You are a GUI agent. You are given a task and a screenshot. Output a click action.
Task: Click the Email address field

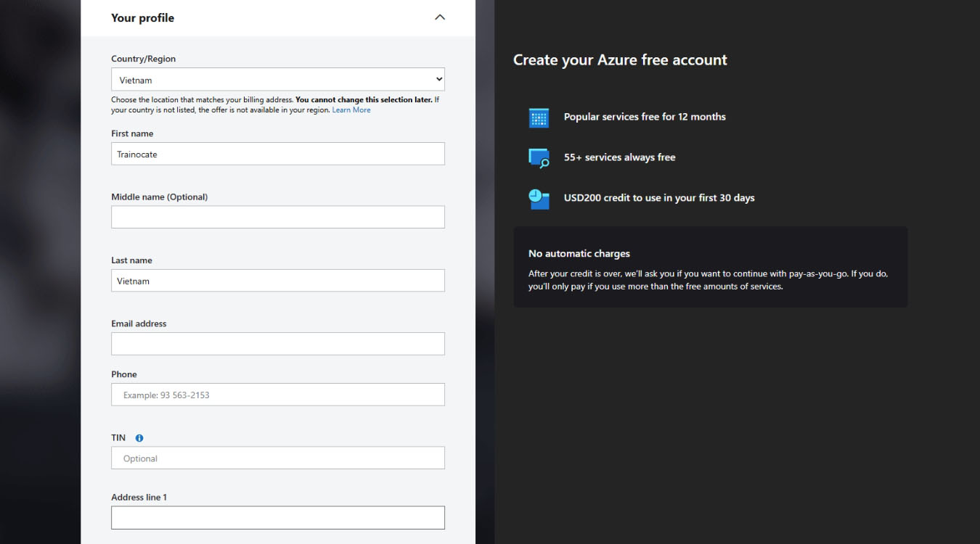coord(278,344)
